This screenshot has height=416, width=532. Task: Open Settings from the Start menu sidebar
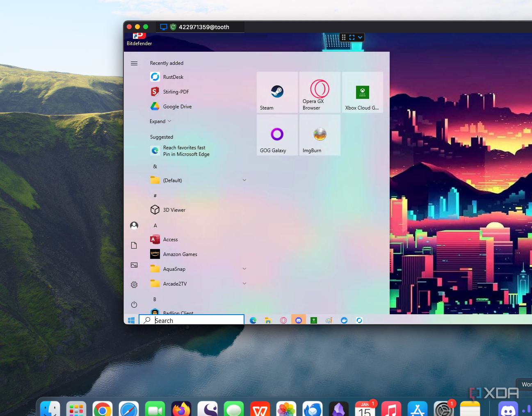click(134, 285)
